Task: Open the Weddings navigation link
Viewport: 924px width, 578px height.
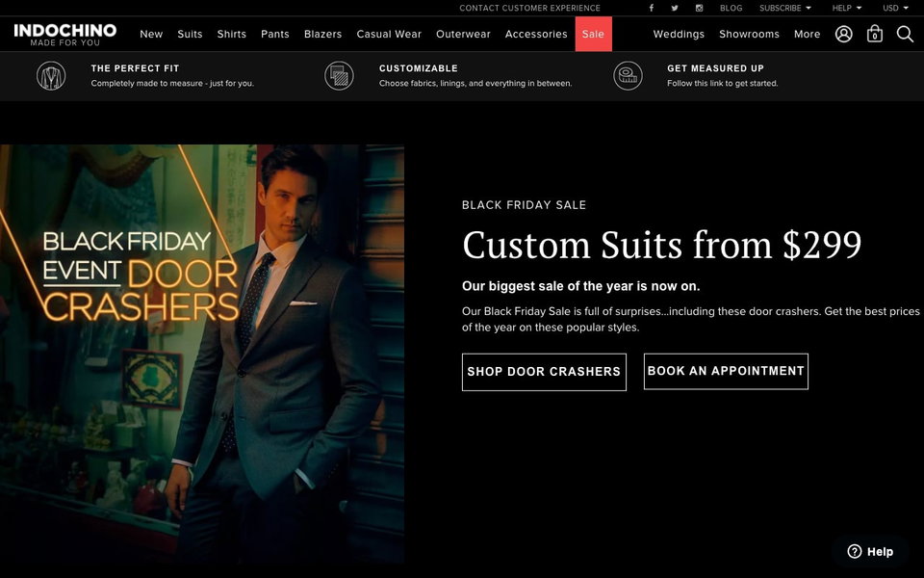Action: [679, 35]
